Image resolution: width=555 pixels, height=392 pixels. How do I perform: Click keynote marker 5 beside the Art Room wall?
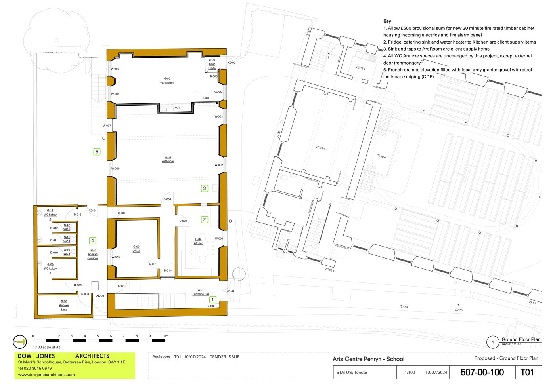[96, 151]
